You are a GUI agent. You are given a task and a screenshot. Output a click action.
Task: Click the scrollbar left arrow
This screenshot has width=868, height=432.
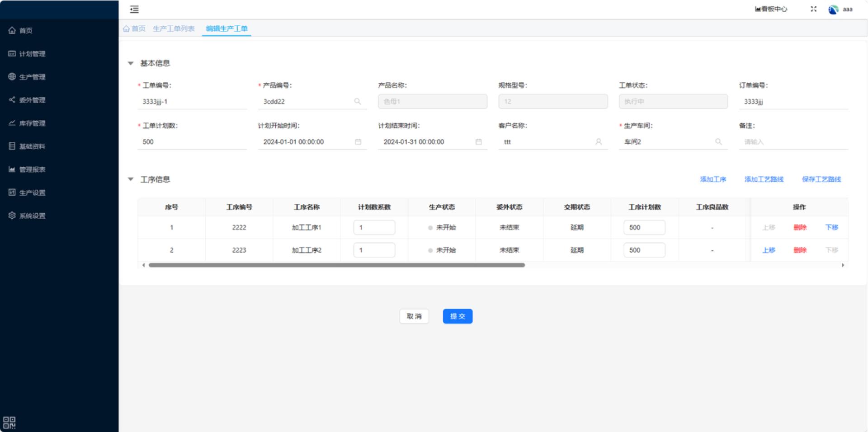pos(143,265)
